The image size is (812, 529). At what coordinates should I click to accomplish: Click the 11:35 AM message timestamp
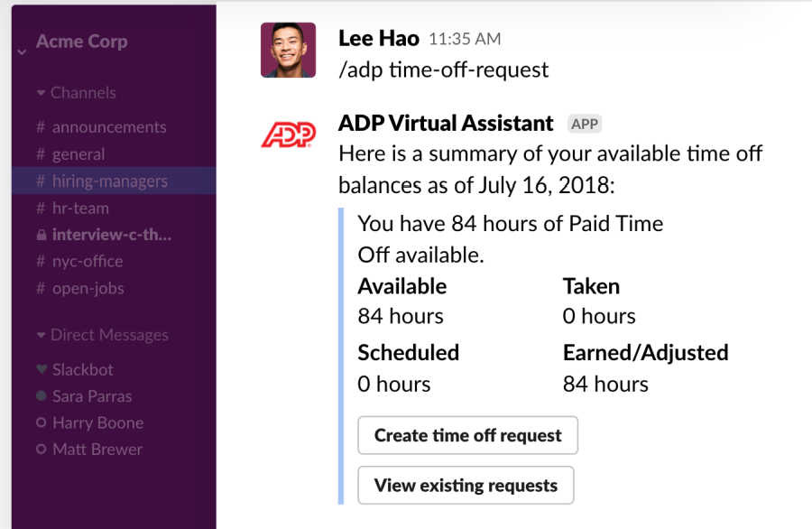(465, 39)
